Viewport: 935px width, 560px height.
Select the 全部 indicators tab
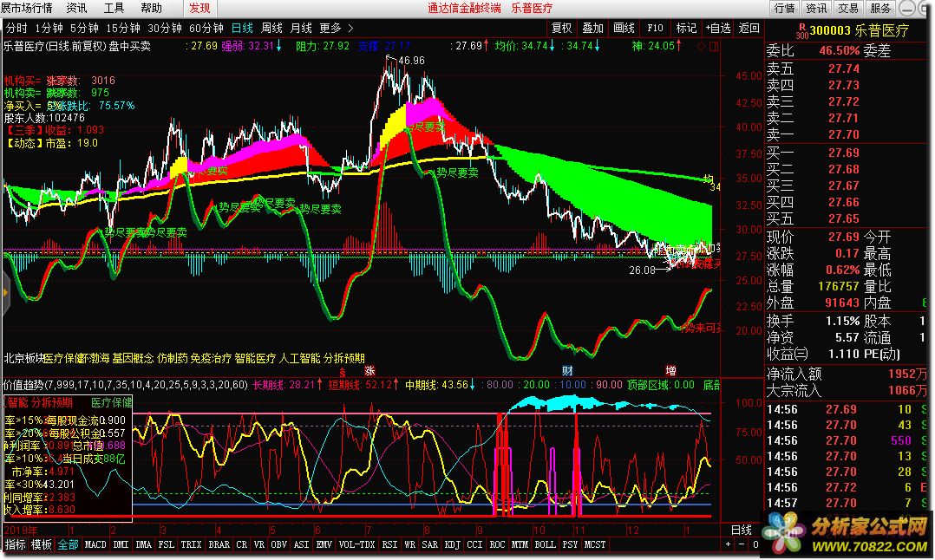pos(68,544)
